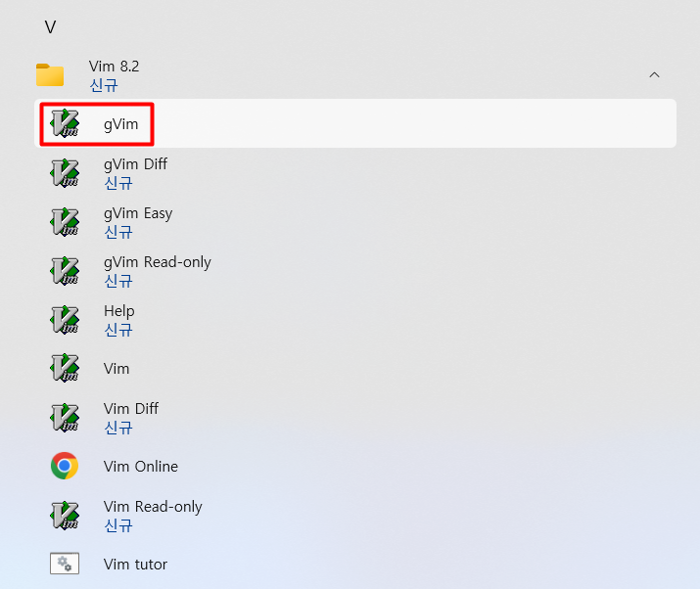Choose the gVim Read-only text label
Viewport: 700px width, 589px height.
158,262
